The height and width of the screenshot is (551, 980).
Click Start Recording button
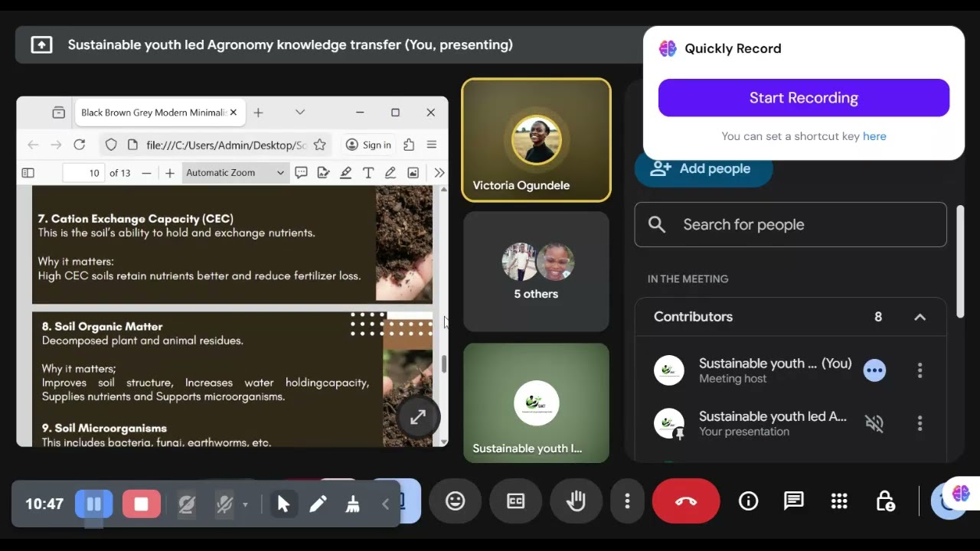804,98
